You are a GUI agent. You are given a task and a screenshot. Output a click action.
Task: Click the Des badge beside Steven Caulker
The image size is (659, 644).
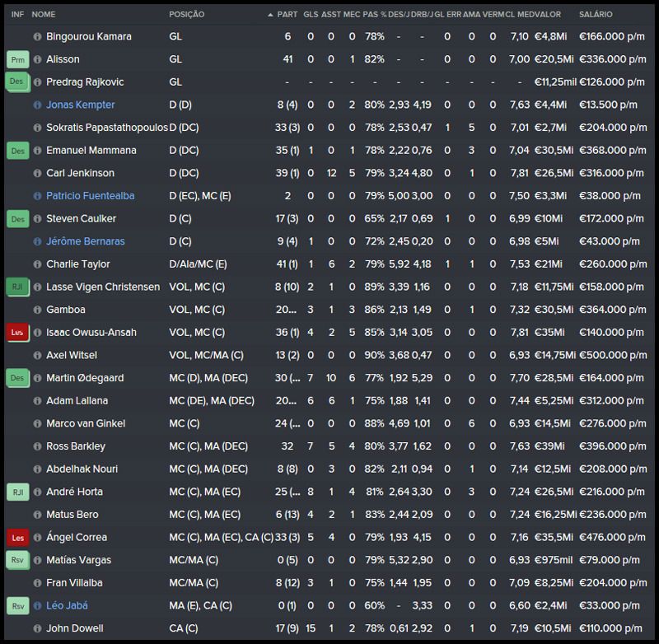click(x=17, y=219)
